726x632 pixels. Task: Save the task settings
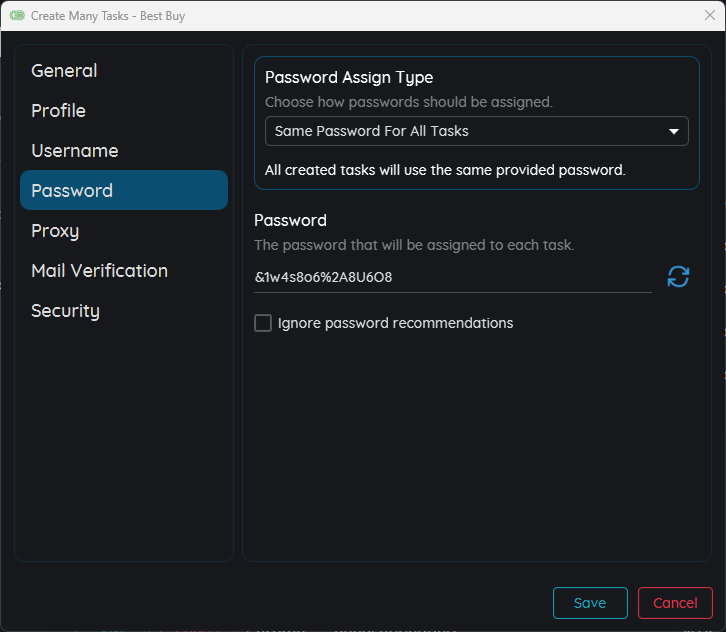click(590, 603)
